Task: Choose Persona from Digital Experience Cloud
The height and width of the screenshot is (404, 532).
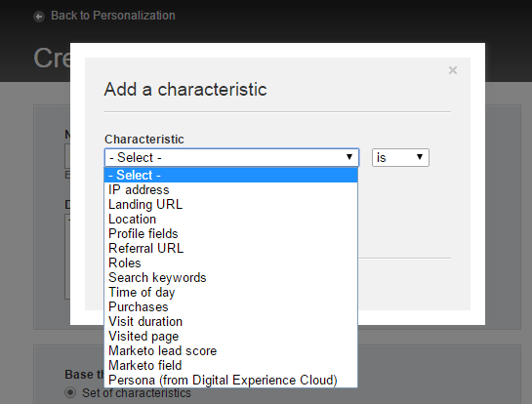Action: coord(231,380)
